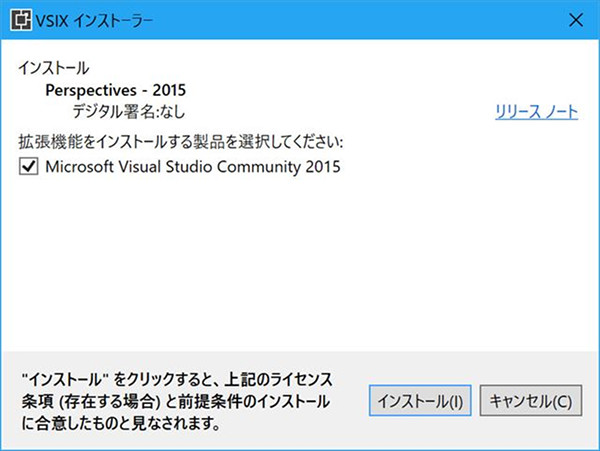Screen dimensions: 600x451
Task: Click the デジタル署名:なし text
Action: pos(129,112)
